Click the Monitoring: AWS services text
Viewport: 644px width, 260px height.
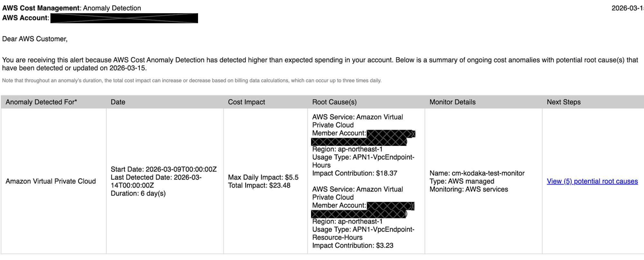[x=469, y=189]
